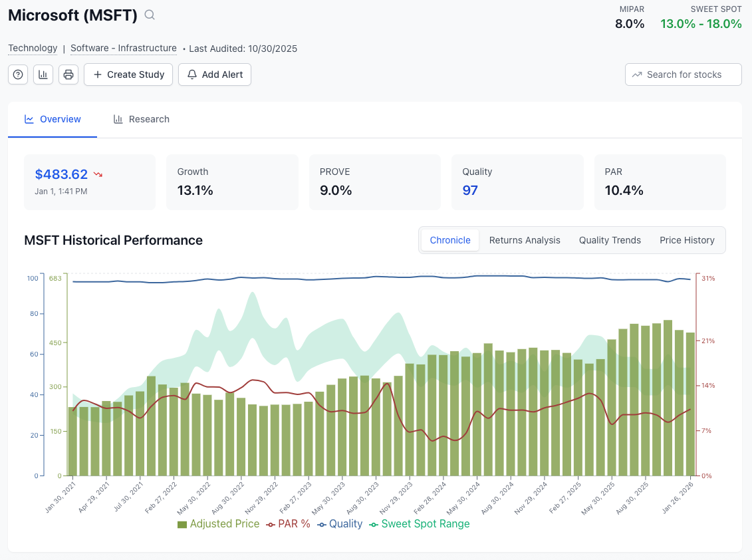Click the Jan 26, 2026 axis label
This screenshot has width=752, height=560.
coord(678,497)
